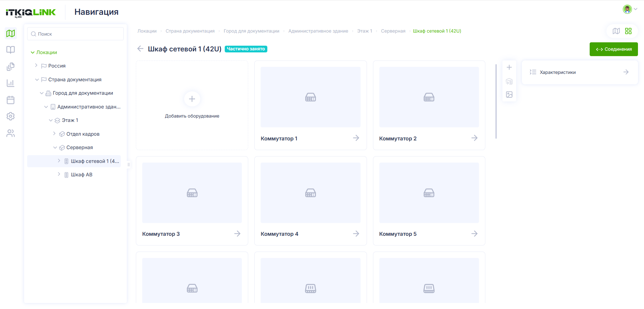Select the Коммутатор 4 thumbnail
This screenshot has width=644, height=309.
pos(311,193)
